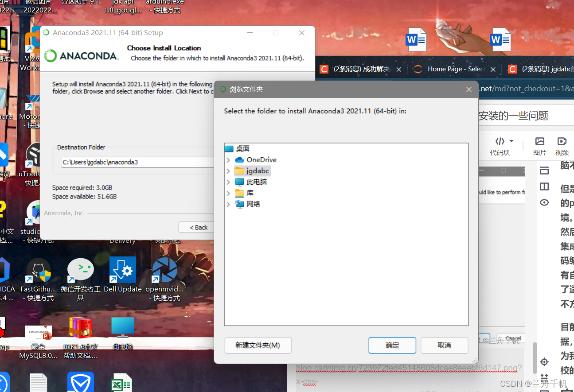Expand the 库 tree node
Viewport: 574px width, 392px height.
coord(228,193)
